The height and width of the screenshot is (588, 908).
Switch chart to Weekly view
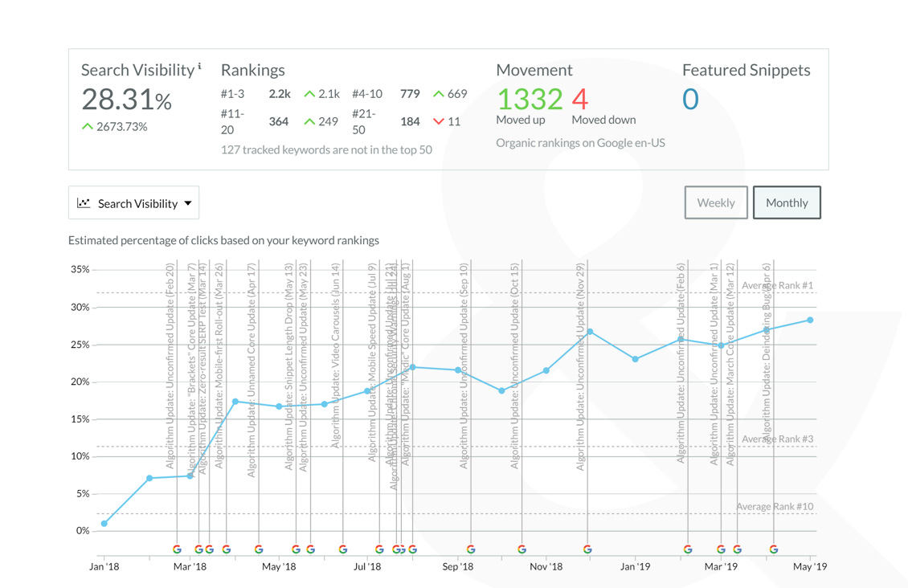(x=715, y=202)
